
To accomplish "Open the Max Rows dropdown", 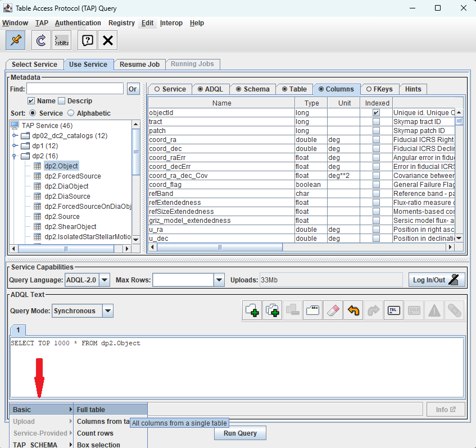I will click(219, 280).
